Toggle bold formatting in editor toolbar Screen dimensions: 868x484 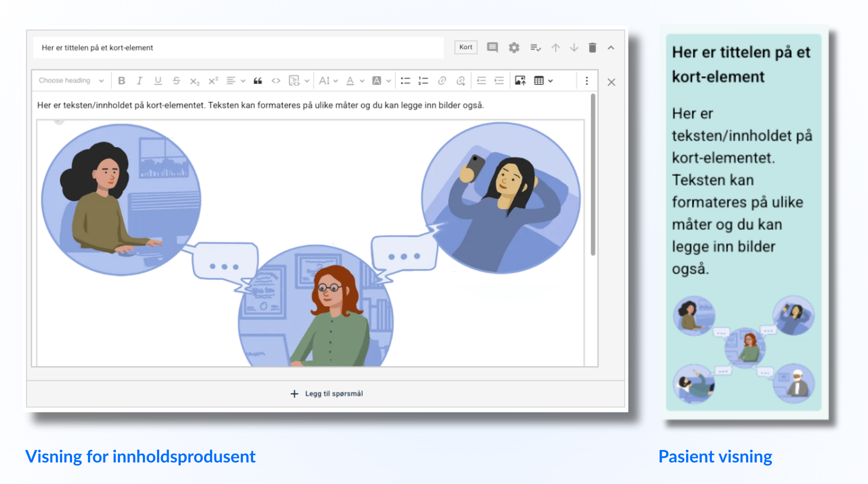pos(122,81)
